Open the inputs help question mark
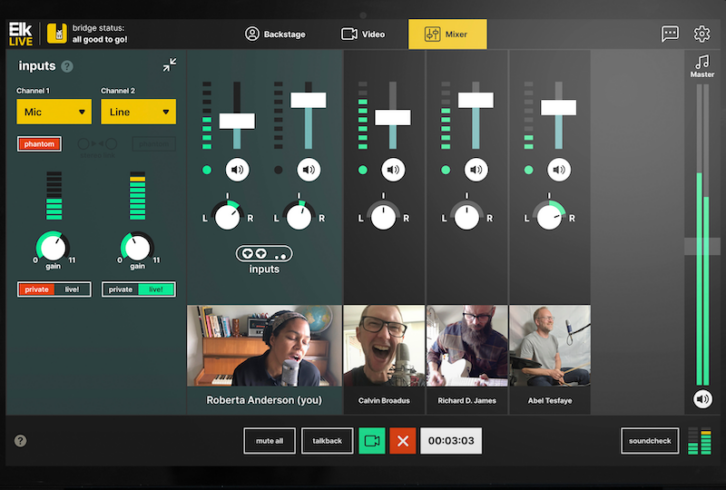This screenshot has width=726, height=490. pyautogui.click(x=67, y=66)
